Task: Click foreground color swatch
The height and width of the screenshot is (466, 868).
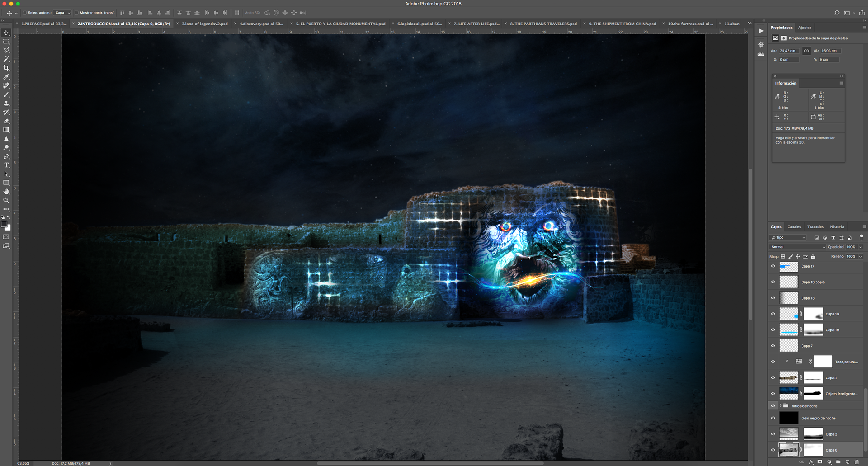Action: (x=4, y=224)
